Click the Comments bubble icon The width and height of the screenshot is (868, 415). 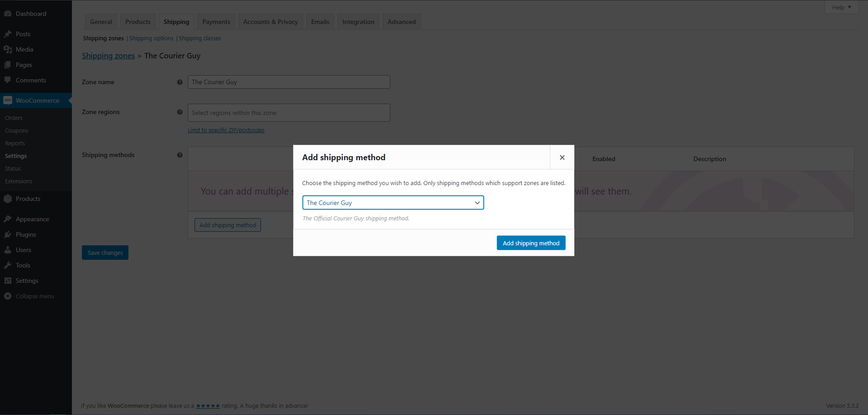[x=8, y=80]
